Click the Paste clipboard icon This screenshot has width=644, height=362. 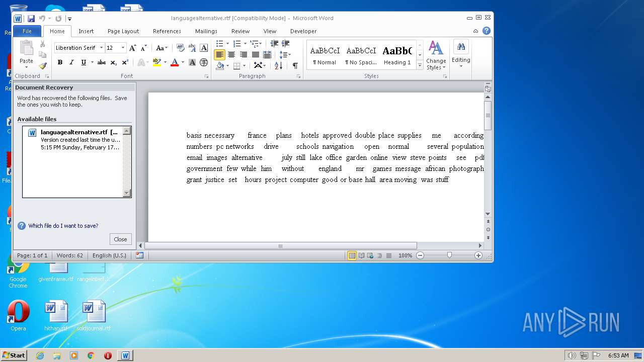(x=26, y=48)
